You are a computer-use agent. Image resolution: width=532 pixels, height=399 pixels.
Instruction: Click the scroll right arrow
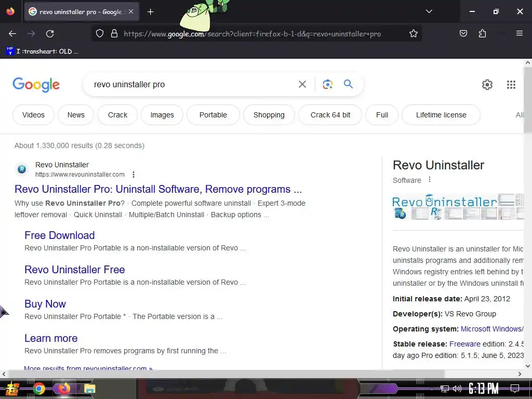[520, 374]
